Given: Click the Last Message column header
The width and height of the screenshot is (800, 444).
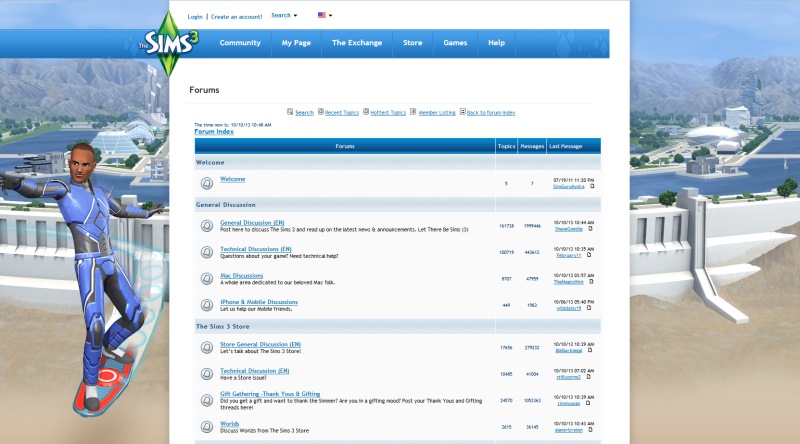Looking at the screenshot, I should coord(565,146).
